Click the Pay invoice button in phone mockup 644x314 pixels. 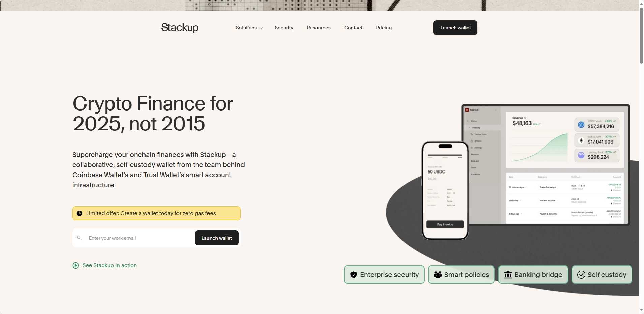(x=445, y=224)
